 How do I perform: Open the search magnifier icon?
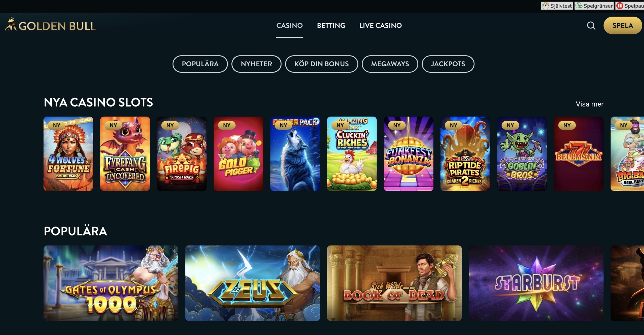591,26
